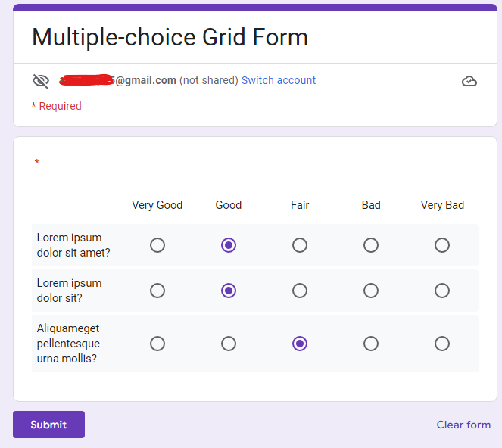Click the 'Very Good' column header
Image resolution: width=502 pixels, height=448 pixels.
[x=157, y=205]
